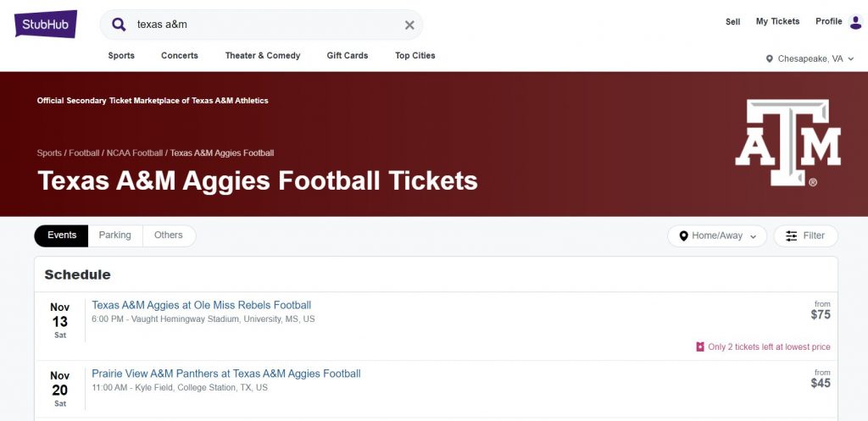Open the Texas A&M at Ole Miss Rebels game link
This screenshot has width=868, height=421.
tap(202, 305)
